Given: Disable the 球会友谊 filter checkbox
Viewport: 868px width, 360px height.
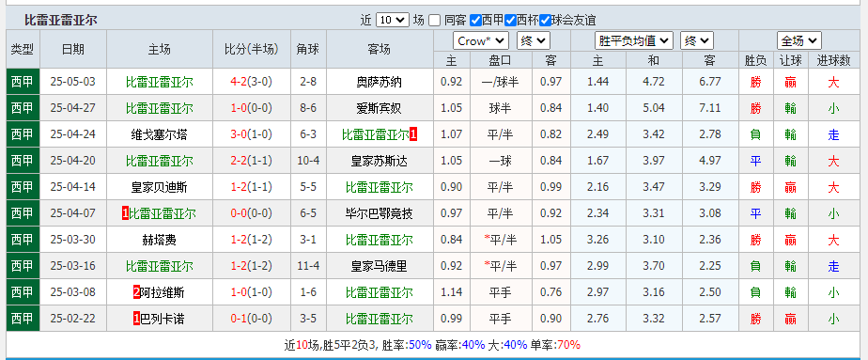Looking at the screenshot, I should pyautogui.click(x=545, y=21).
